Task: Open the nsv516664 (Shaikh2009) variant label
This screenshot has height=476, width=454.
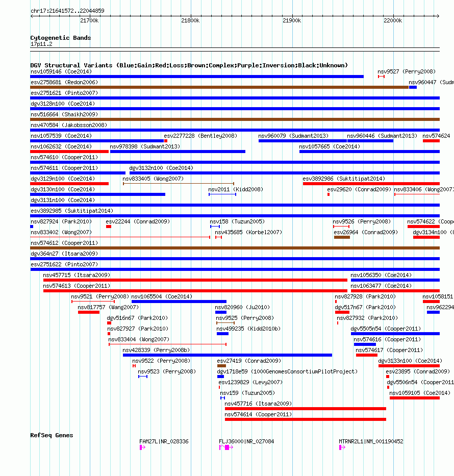Action: pyautogui.click(x=64, y=114)
